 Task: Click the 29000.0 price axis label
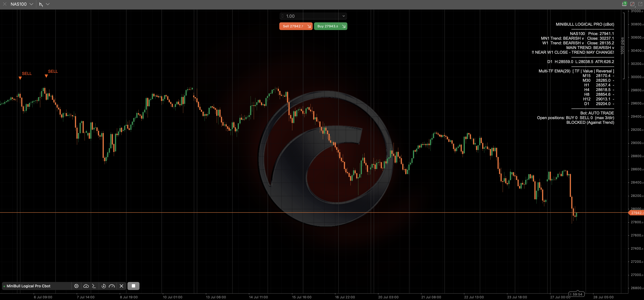(x=637, y=143)
